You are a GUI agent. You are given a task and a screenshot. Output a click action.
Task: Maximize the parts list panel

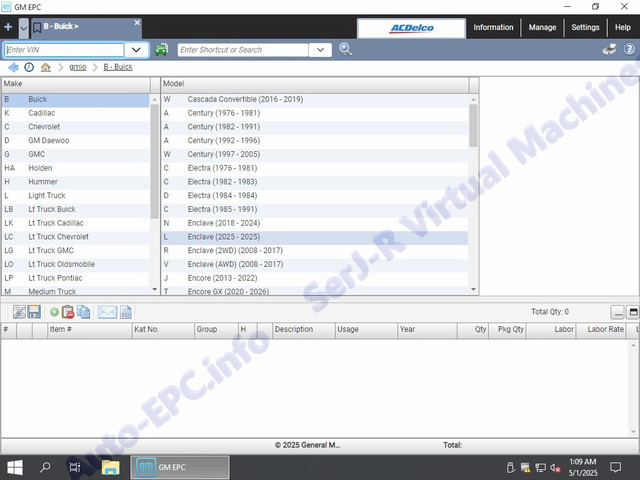(633, 312)
